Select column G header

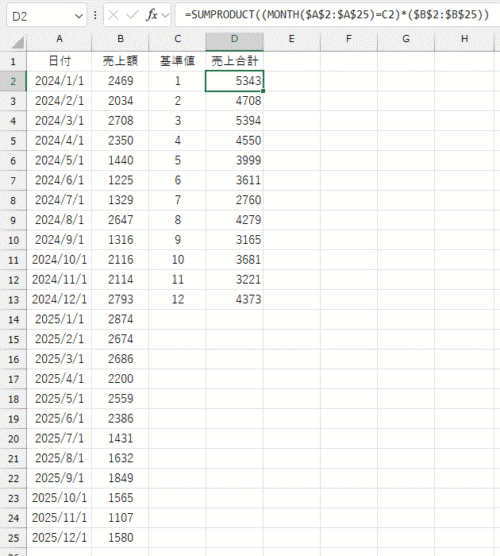tap(406, 39)
